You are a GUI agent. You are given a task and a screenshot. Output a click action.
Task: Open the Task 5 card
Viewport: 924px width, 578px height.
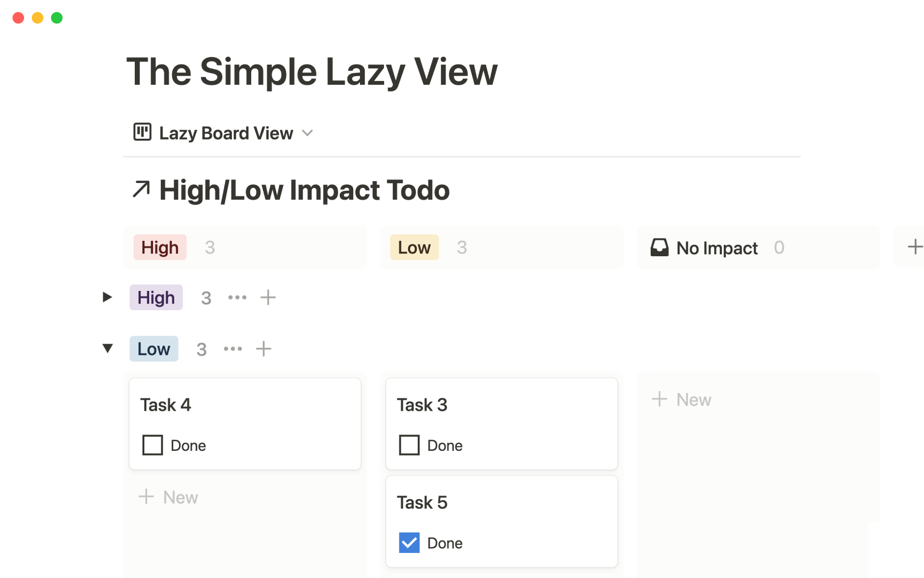(501, 503)
